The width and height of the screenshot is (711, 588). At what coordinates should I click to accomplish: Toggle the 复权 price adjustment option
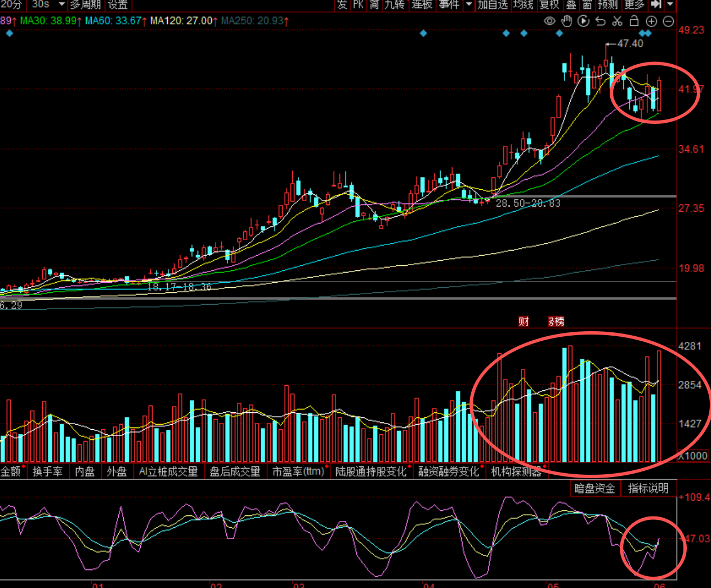coord(549,5)
